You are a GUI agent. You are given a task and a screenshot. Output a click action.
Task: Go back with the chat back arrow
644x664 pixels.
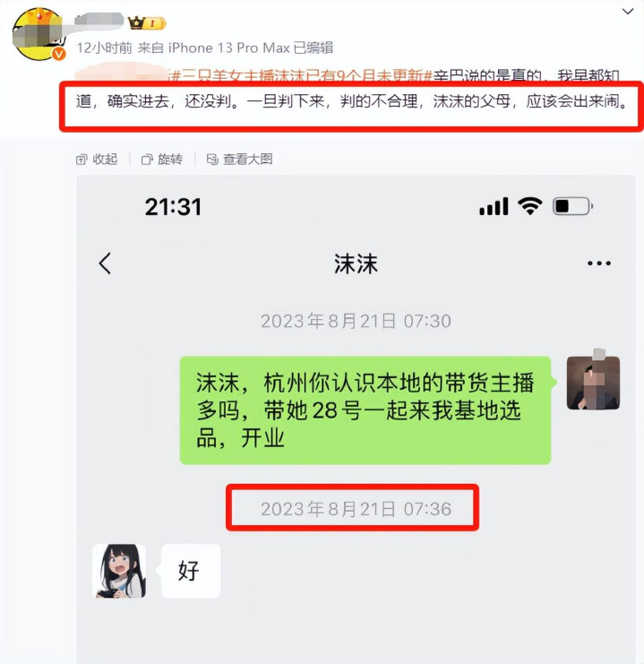pyautogui.click(x=105, y=263)
